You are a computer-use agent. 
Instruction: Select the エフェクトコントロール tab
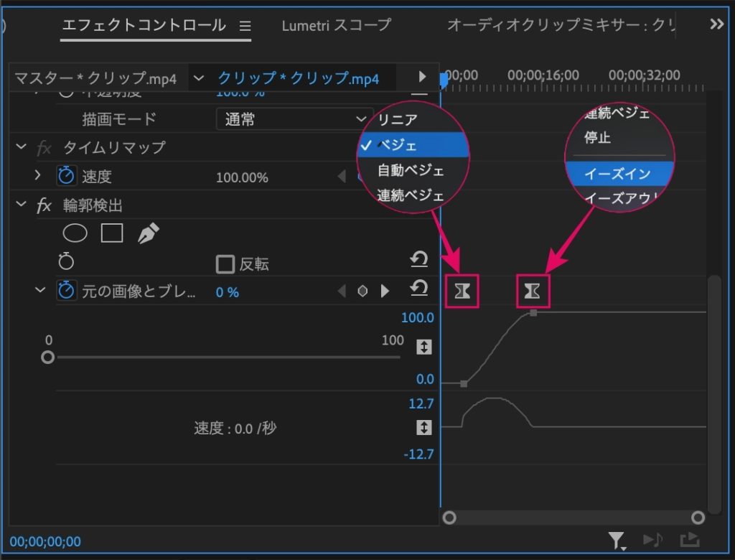click(x=144, y=25)
